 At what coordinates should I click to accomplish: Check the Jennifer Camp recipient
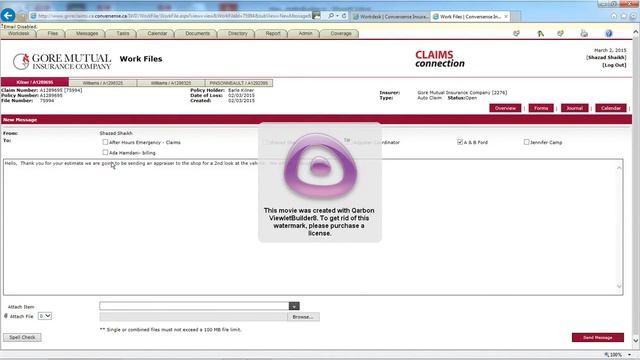pos(526,142)
